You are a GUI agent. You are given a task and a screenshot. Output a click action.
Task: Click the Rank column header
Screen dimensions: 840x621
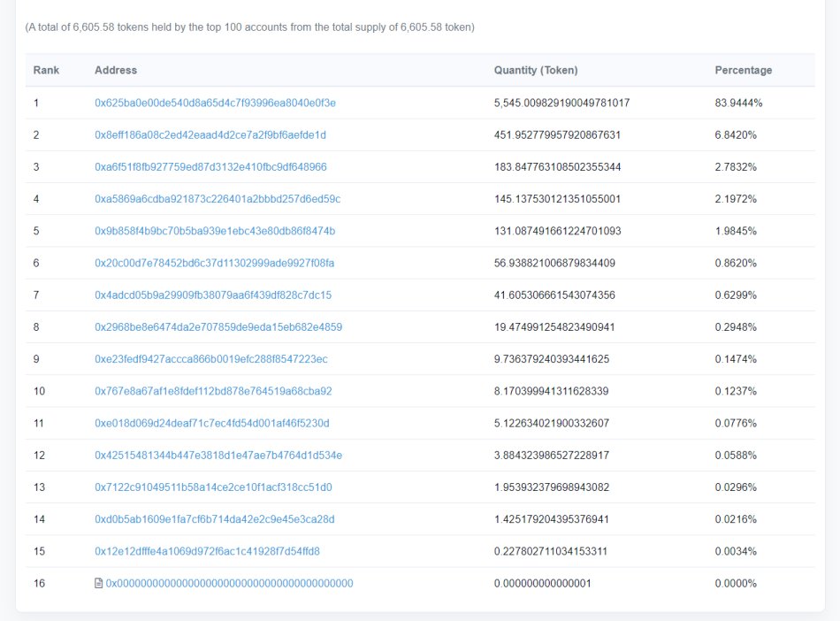click(x=46, y=70)
